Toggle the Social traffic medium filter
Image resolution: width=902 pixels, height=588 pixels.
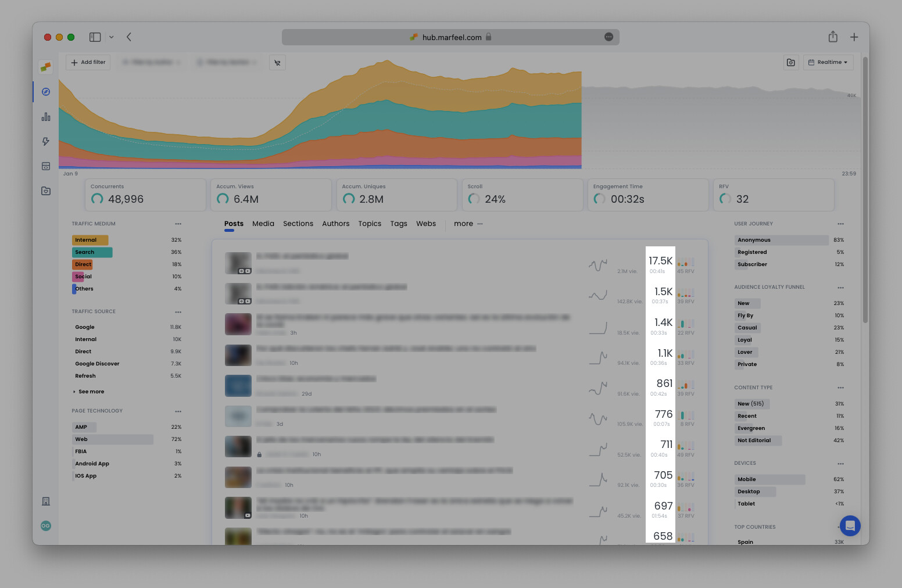pos(83,277)
